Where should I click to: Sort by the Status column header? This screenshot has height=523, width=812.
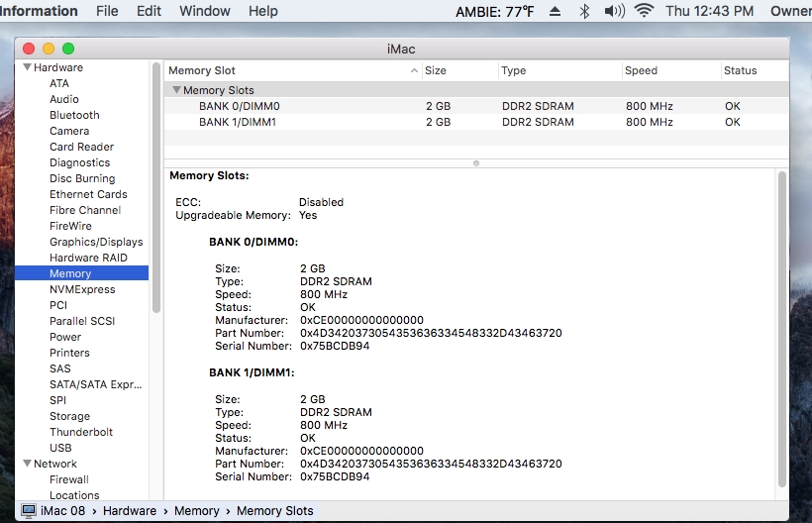click(x=755, y=70)
